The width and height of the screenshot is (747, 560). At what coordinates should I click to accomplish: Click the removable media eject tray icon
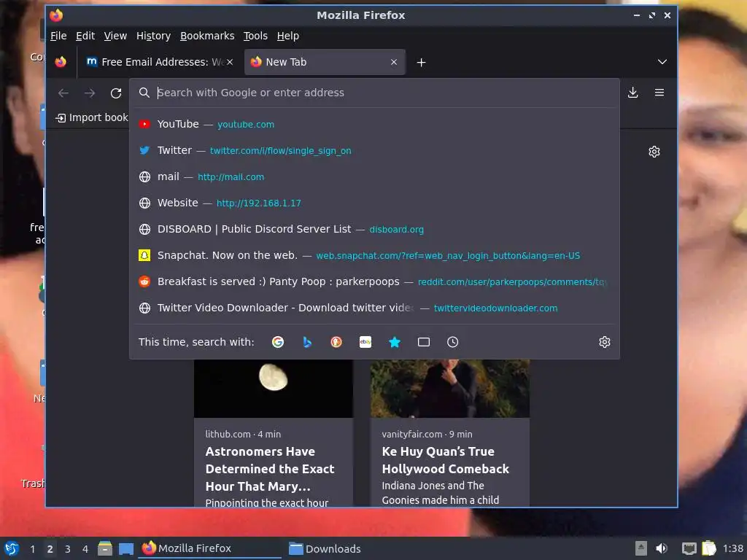pyautogui.click(x=641, y=548)
